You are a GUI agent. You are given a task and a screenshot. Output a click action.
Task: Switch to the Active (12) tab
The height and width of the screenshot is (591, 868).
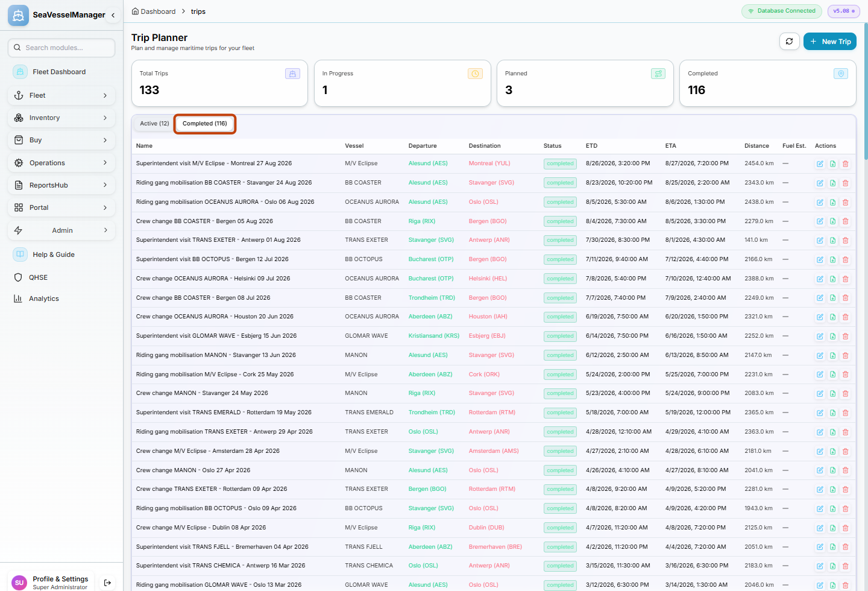click(154, 124)
